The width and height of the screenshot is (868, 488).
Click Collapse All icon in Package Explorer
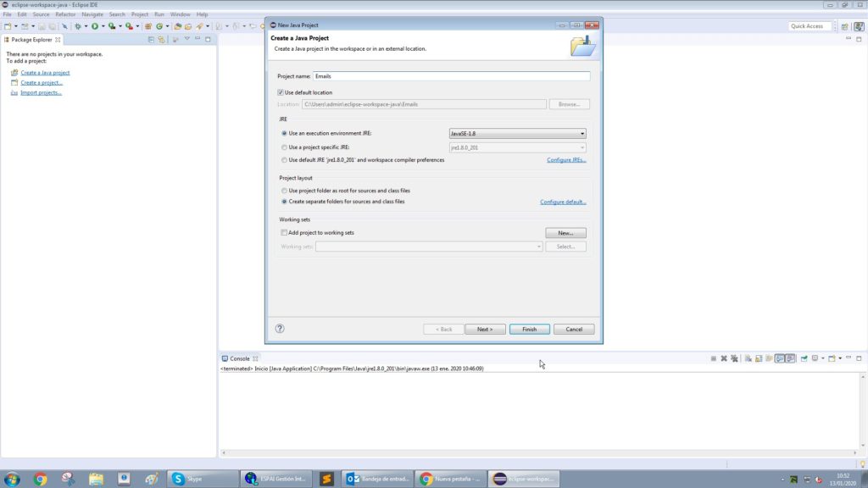(151, 40)
